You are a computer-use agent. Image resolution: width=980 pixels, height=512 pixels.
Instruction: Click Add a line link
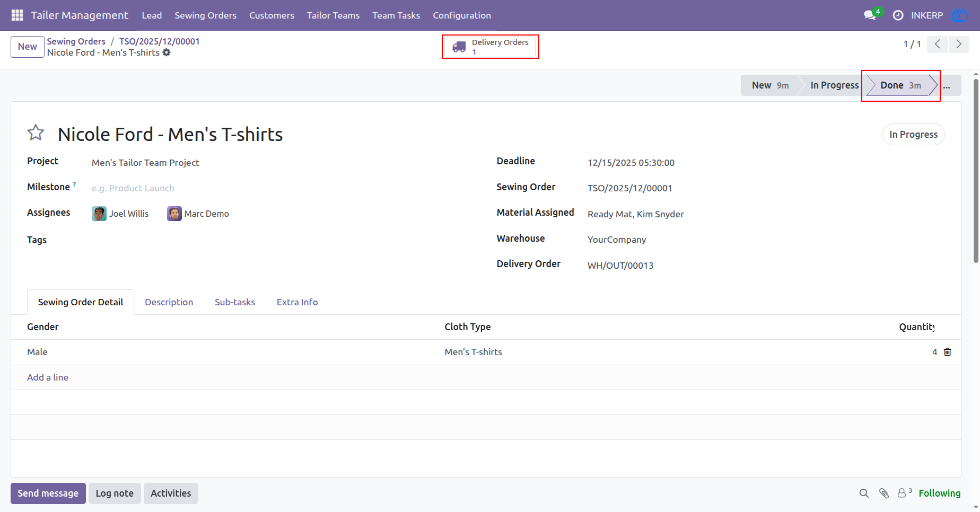48,377
